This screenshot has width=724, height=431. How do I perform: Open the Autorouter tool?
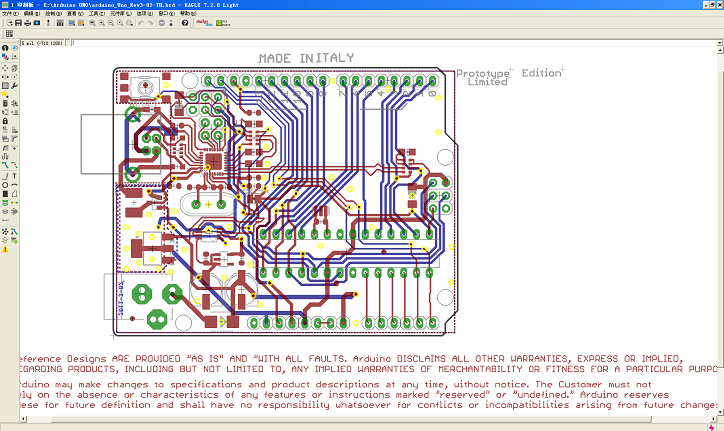(x=14, y=231)
